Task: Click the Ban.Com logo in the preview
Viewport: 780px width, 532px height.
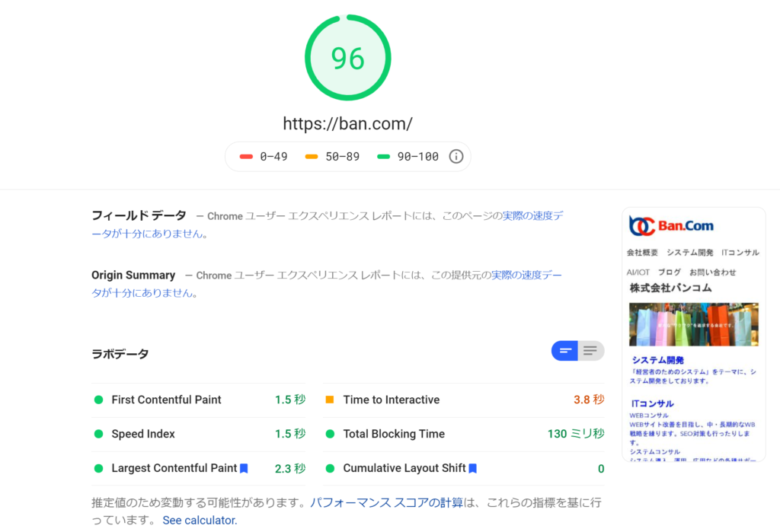Action: tap(671, 226)
